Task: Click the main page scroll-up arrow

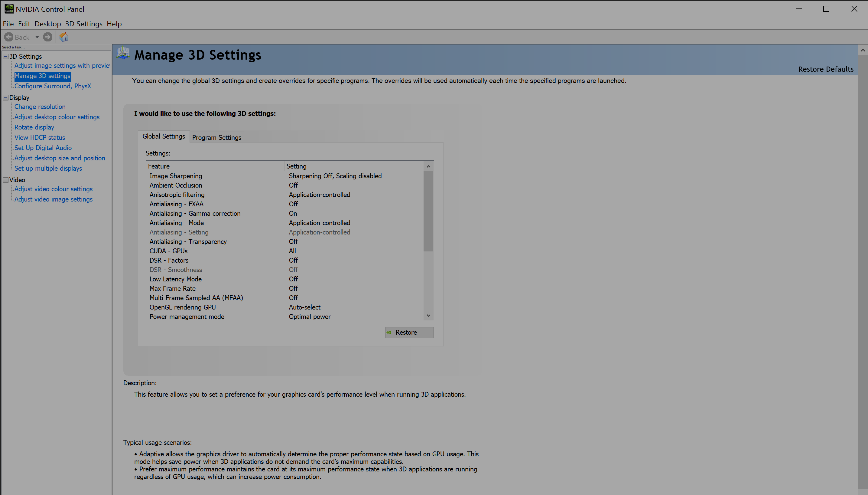Action: 863,50
